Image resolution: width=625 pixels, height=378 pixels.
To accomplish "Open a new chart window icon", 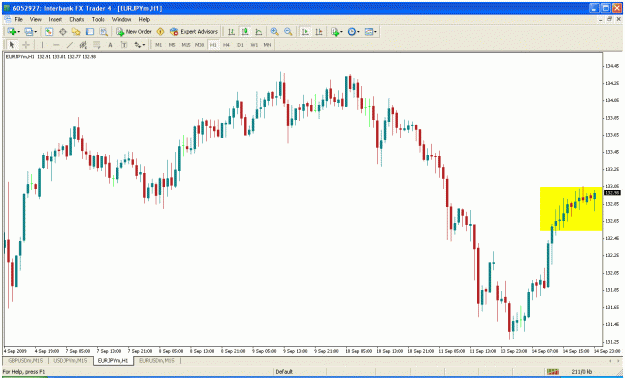I will [x=11, y=32].
